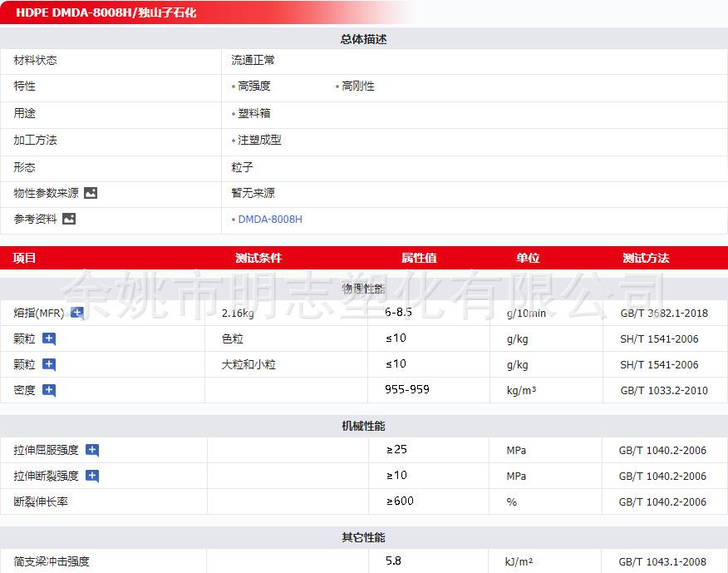Screen dimensions: 728x573
Task: Click image icon next to 参考资料
Action: pos(69,219)
